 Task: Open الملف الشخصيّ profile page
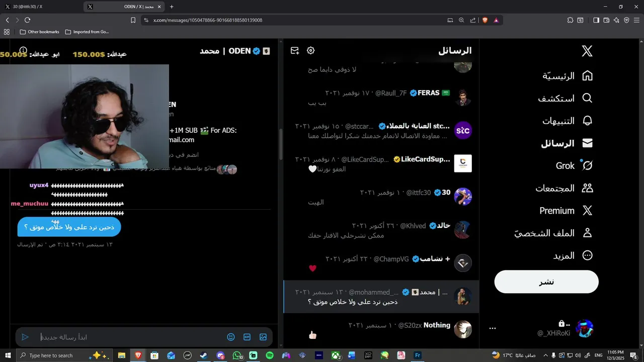(553, 233)
